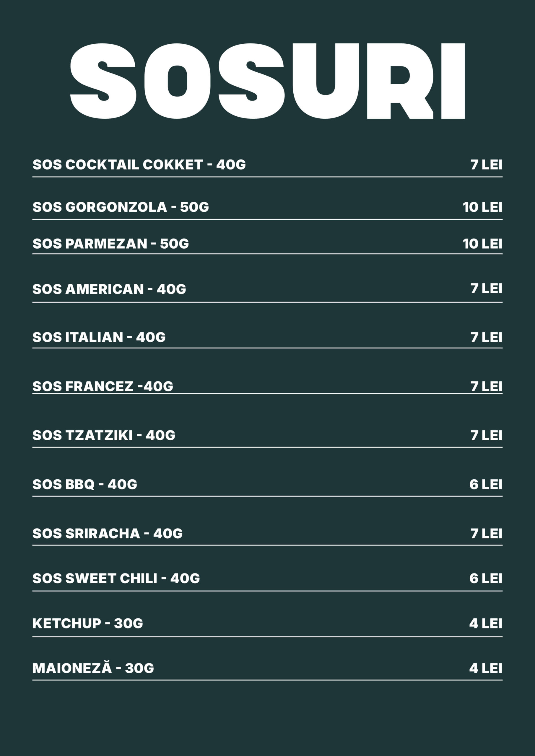Click the 6 LEI price for Sweet Chili

pyautogui.click(x=486, y=579)
